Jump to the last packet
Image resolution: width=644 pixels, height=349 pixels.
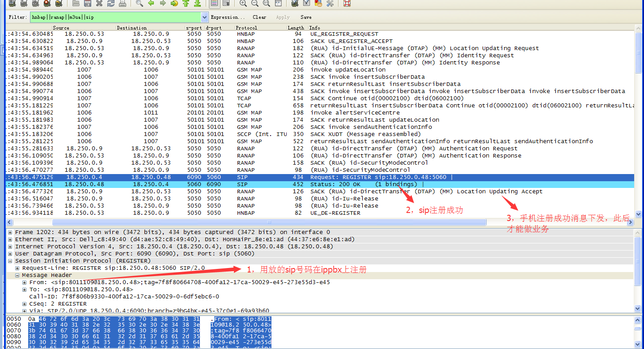pos(197,4)
